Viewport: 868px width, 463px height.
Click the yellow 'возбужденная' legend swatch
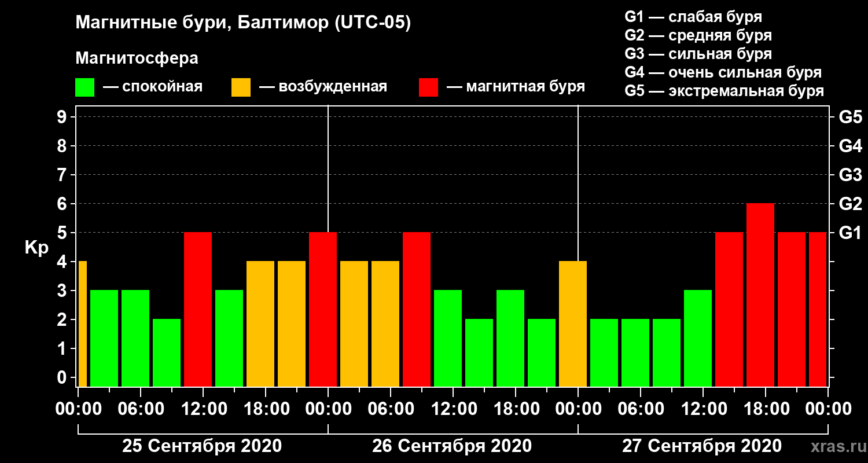pyautogui.click(x=241, y=87)
